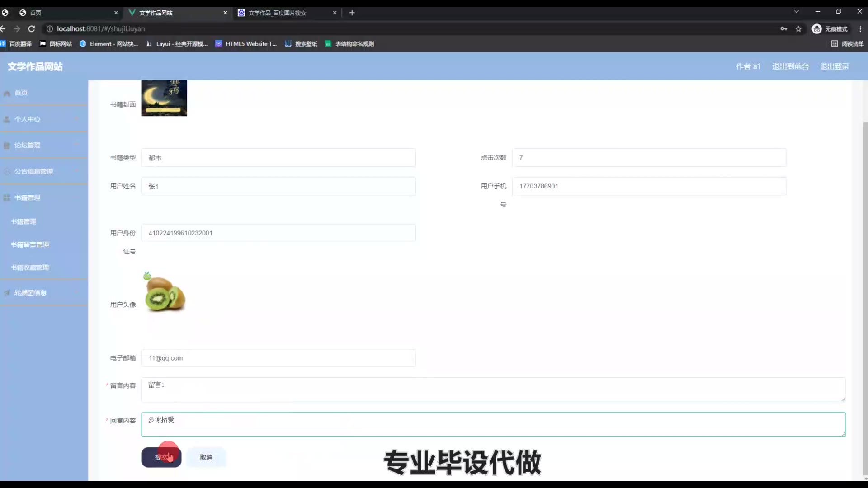Open the Chrome three-dot menu

pos(860,29)
